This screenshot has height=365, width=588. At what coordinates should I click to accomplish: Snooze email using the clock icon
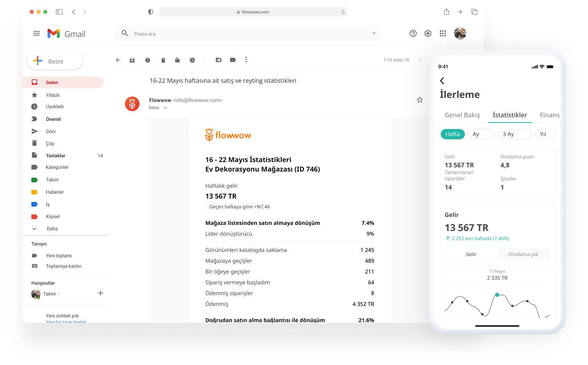click(x=192, y=60)
